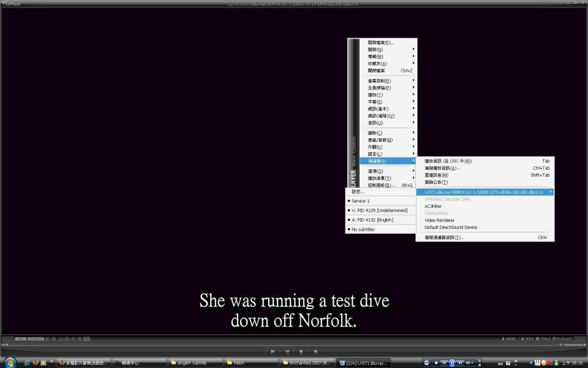Show hidden system tray icons arrow
The width and height of the screenshot is (588, 368).
[x=531, y=362]
